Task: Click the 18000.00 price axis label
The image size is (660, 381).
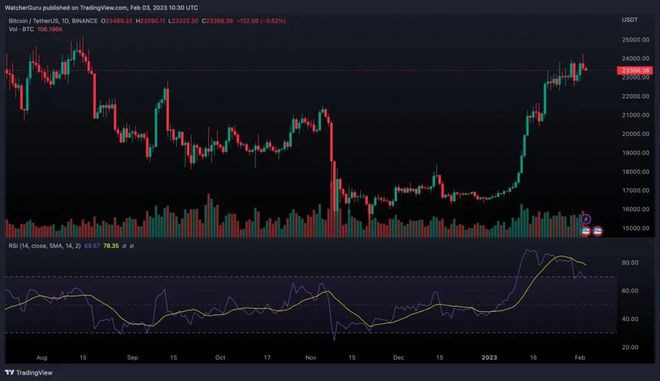Action: click(636, 171)
